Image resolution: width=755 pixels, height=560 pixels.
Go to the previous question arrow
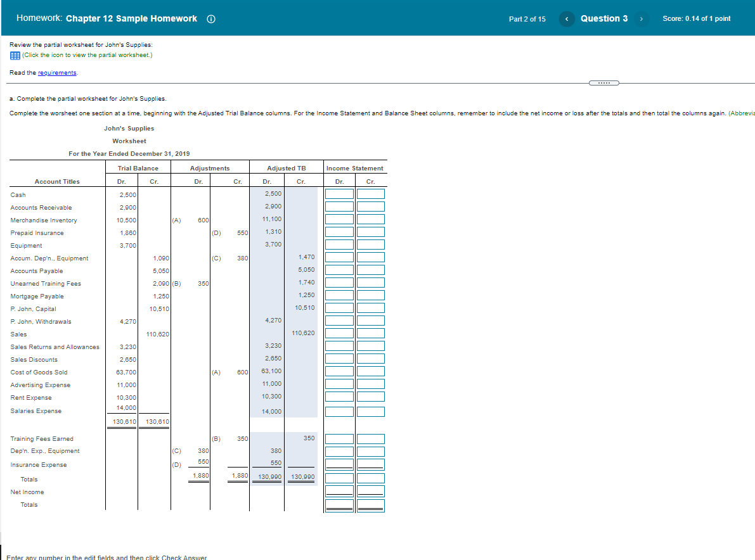567,19
